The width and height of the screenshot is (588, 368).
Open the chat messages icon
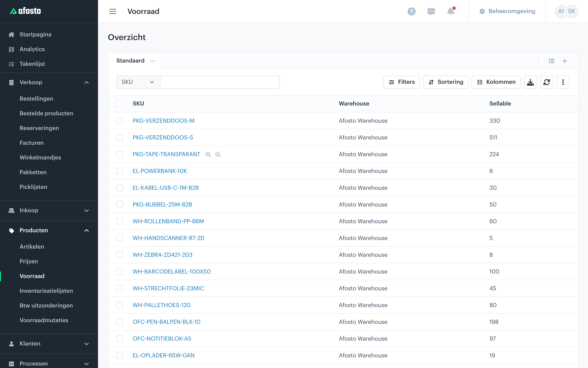point(431,11)
